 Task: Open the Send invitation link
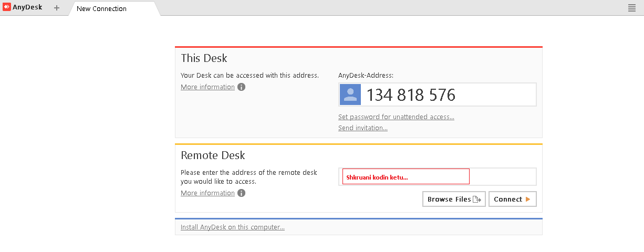point(363,128)
